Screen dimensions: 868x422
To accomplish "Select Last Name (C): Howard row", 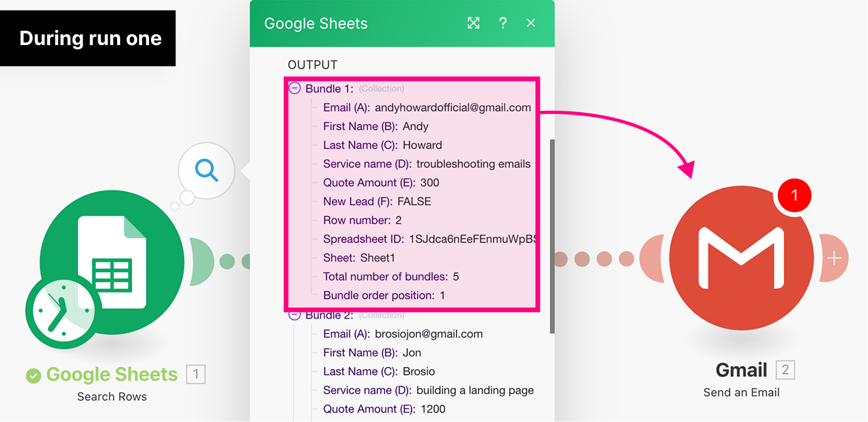I will (383, 145).
